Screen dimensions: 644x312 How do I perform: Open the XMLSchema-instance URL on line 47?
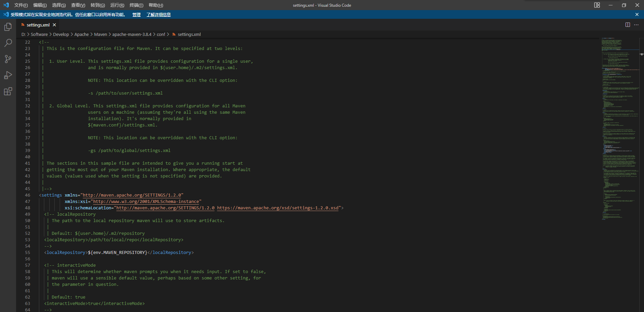tap(146, 202)
